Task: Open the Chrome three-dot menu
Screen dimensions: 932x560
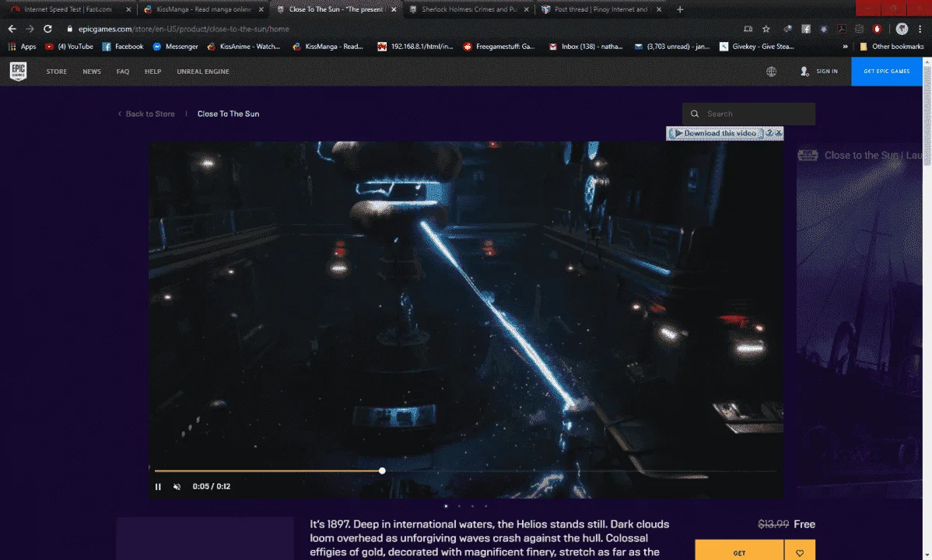Action: click(920, 29)
